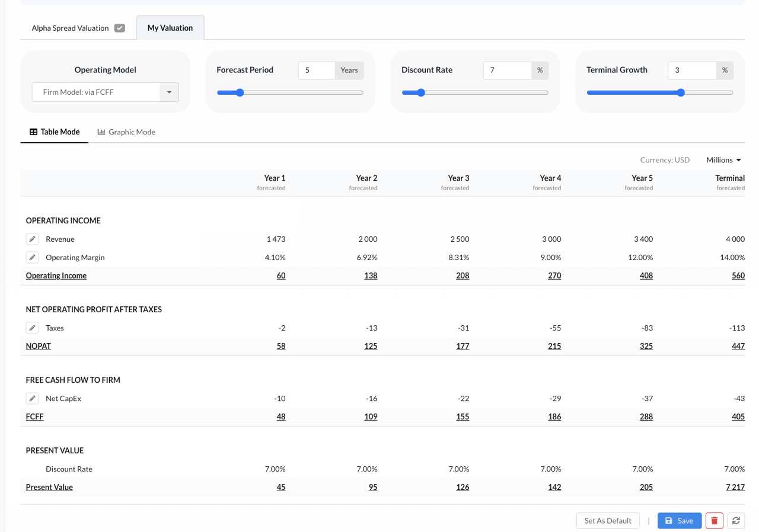Toggle the Alpha Spread Valuation checkmark
This screenshot has width=759, height=532.
120,28
